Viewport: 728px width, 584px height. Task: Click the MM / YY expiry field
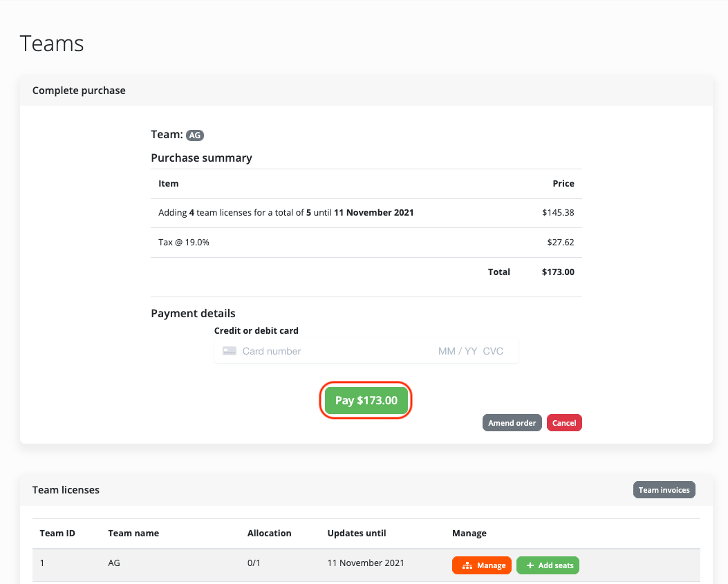click(x=457, y=351)
